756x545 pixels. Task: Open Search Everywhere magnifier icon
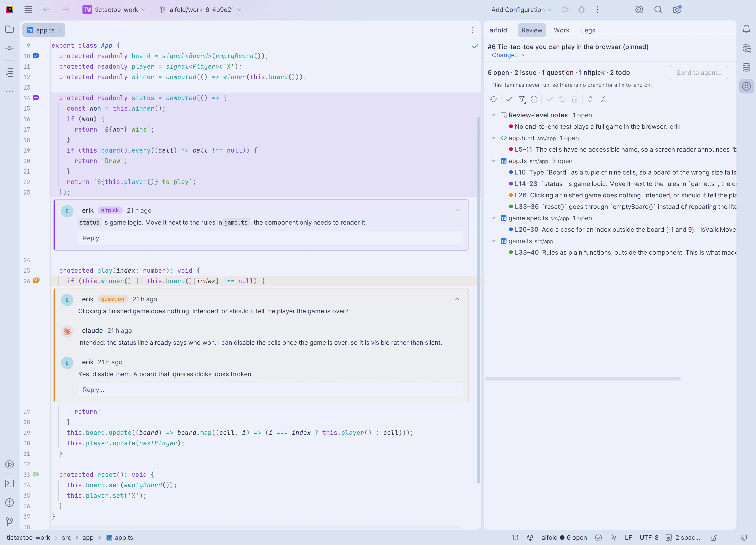pyautogui.click(x=658, y=10)
